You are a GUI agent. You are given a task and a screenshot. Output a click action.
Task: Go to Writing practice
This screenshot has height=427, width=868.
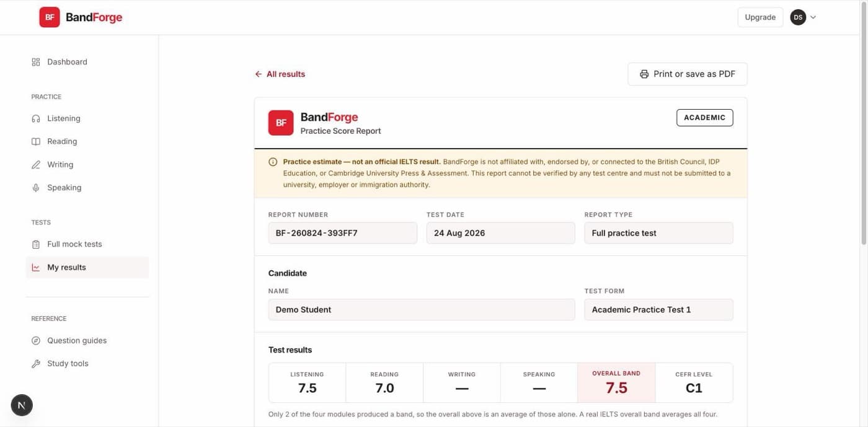coord(87,165)
